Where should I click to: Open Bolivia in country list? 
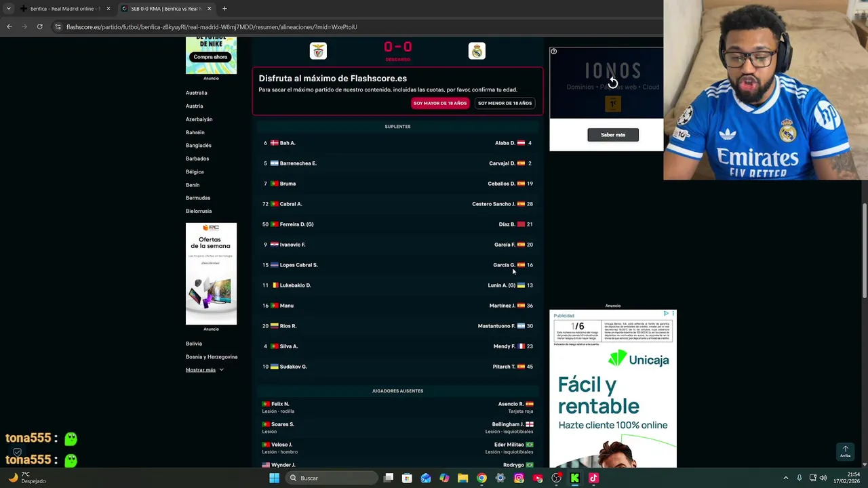[x=194, y=344]
